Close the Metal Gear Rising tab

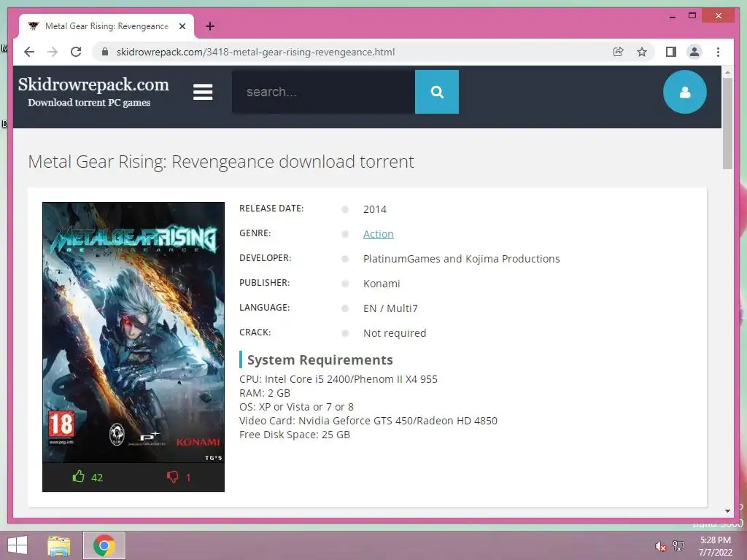click(x=182, y=26)
